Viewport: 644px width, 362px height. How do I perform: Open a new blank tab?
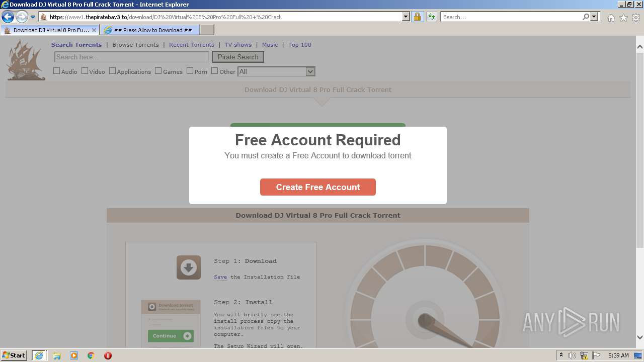point(207,30)
